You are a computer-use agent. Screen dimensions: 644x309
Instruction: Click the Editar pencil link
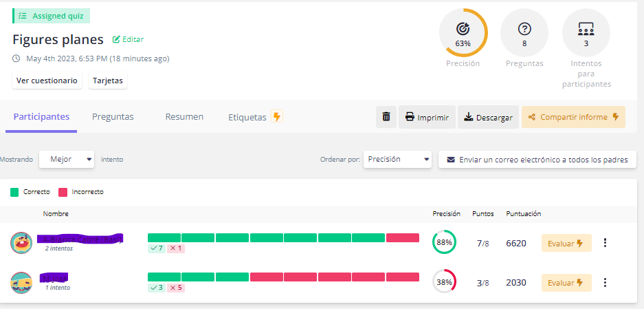pyautogui.click(x=128, y=40)
